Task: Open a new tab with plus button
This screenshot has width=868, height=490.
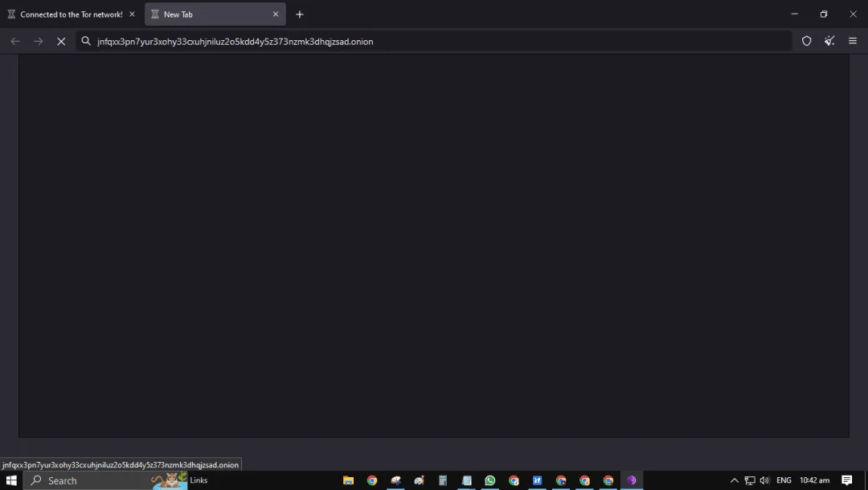Action: [300, 14]
